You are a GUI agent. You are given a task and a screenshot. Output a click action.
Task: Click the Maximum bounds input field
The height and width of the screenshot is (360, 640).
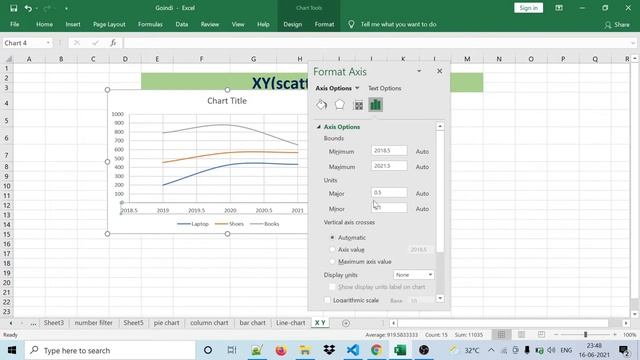pyautogui.click(x=389, y=166)
